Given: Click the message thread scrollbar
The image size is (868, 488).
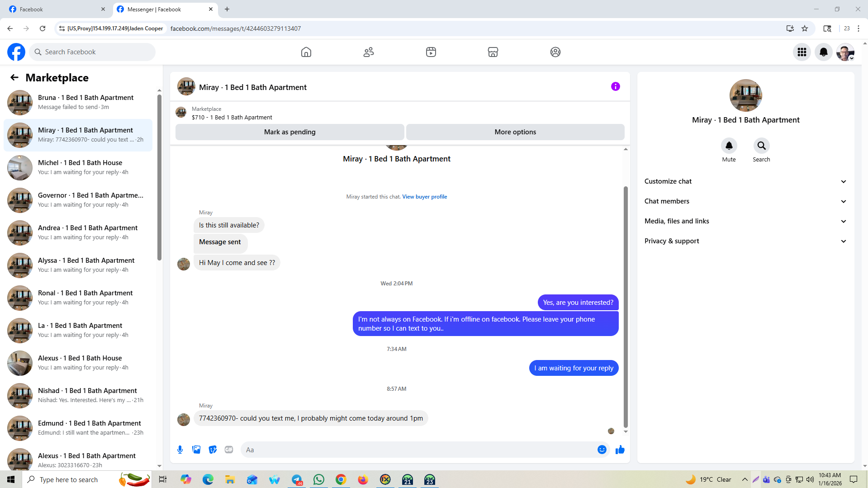Looking at the screenshot, I should point(626,307).
